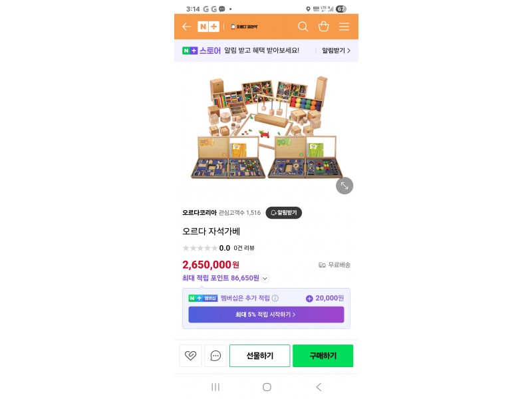The width and height of the screenshot is (532, 399).
Task: Tap the product toy set image
Action: point(267,127)
